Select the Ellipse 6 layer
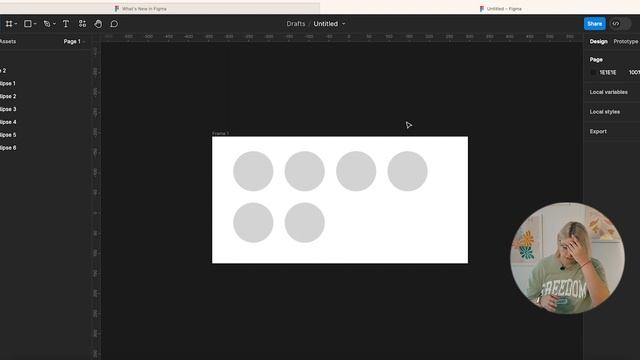 [x=8, y=148]
